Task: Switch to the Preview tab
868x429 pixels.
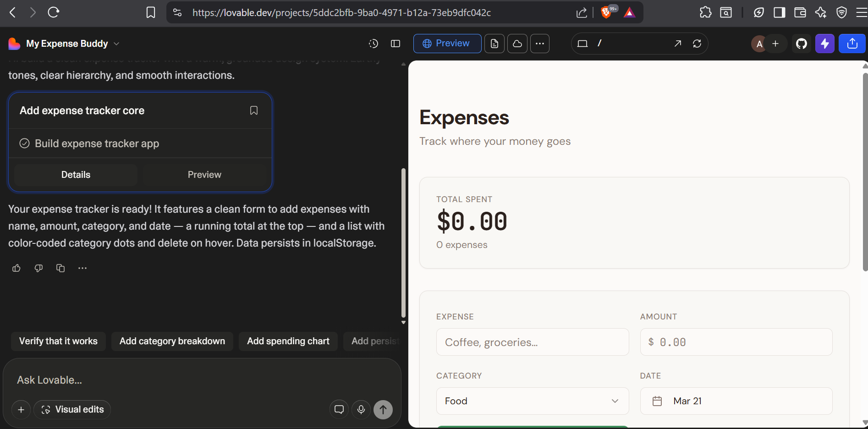Action: coord(204,175)
